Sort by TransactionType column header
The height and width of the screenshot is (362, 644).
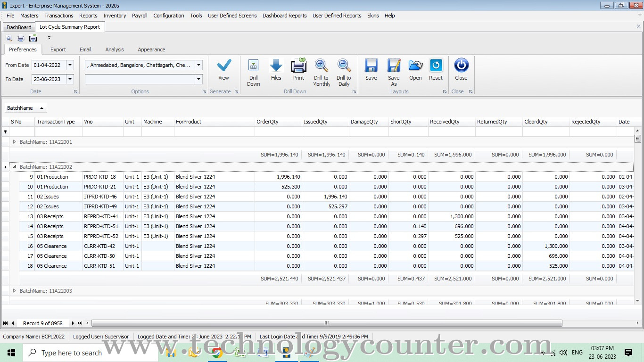coord(58,122)
